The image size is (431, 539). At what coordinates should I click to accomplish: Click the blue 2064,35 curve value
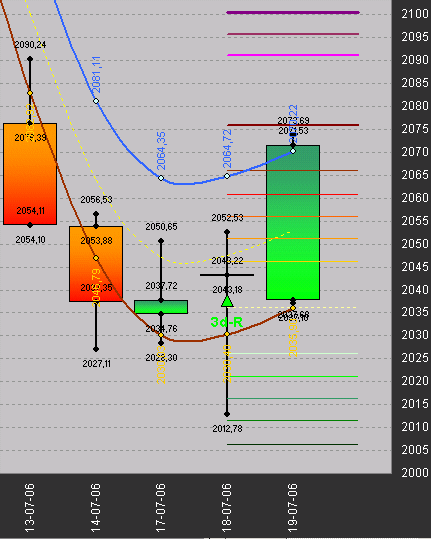(x=161, y=151)
